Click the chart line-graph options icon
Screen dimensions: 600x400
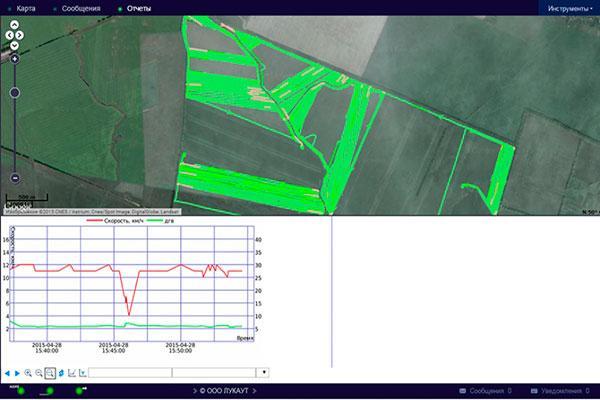pyautogui.click(x=72, y=373)
